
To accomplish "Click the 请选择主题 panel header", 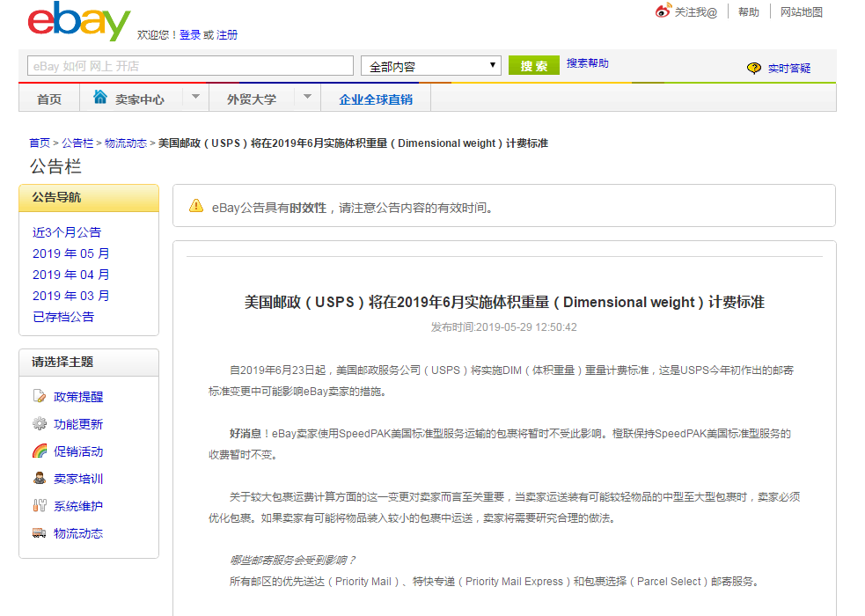I will (89, 363).
